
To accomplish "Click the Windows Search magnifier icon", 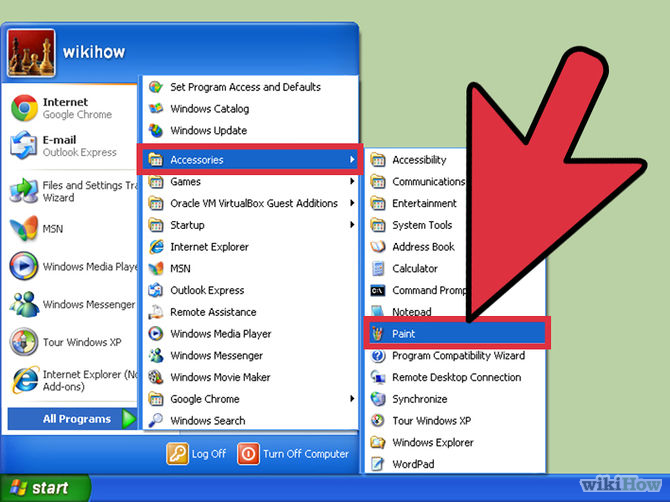I will 156,420.
